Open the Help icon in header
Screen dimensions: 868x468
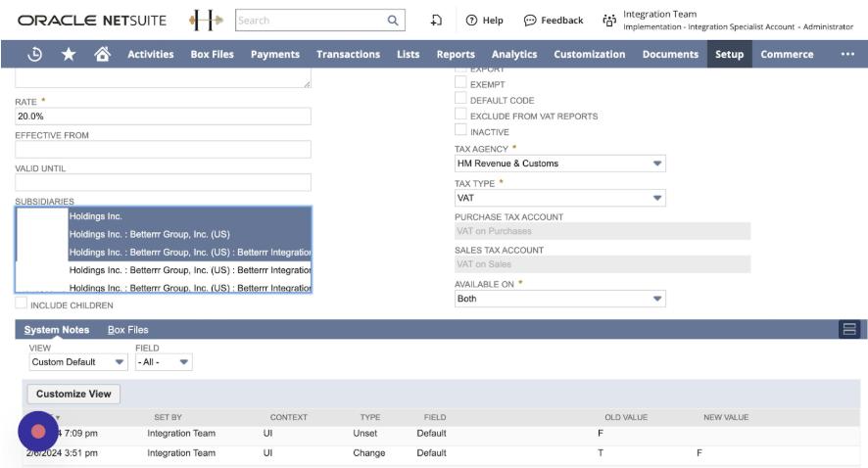(471, 21)
